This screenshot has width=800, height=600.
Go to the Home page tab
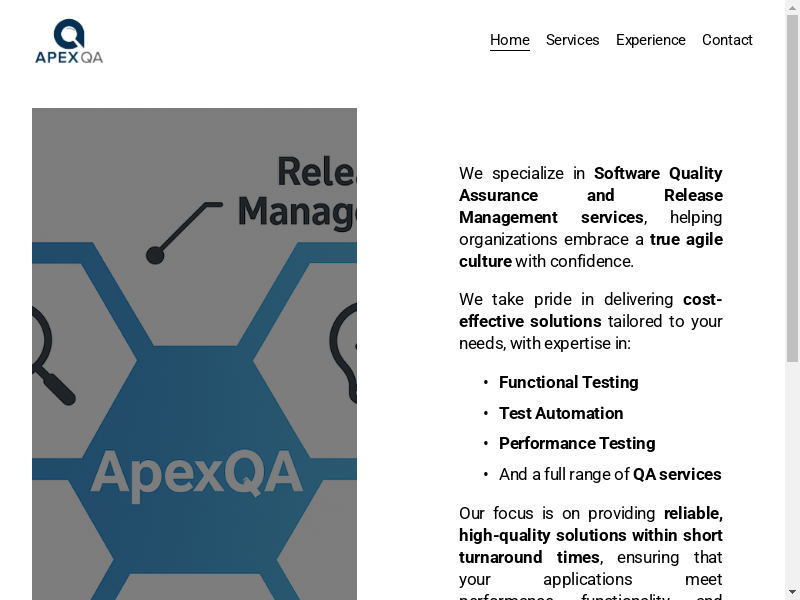[509, 40]
